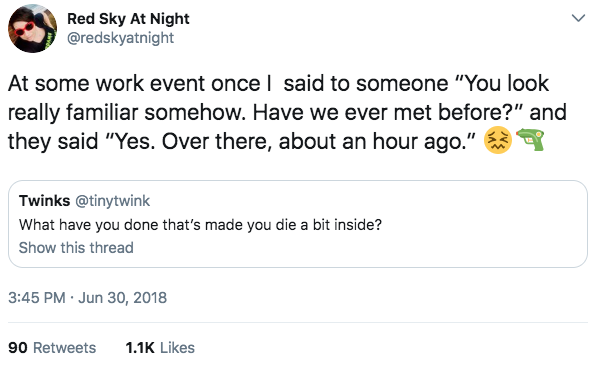Click the Twinks display name in quote
The height and width of the screenshot is (370, 596).
(x=44, y=201)
